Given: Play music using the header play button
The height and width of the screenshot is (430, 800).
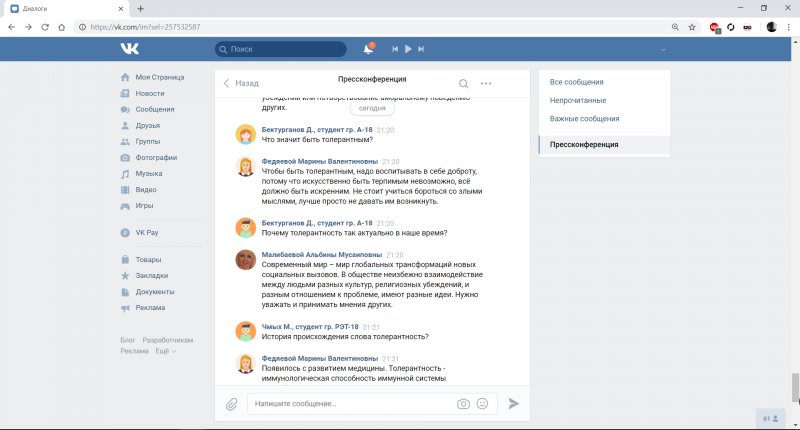Looking at the screenshot, I should (x=408, y=48).
